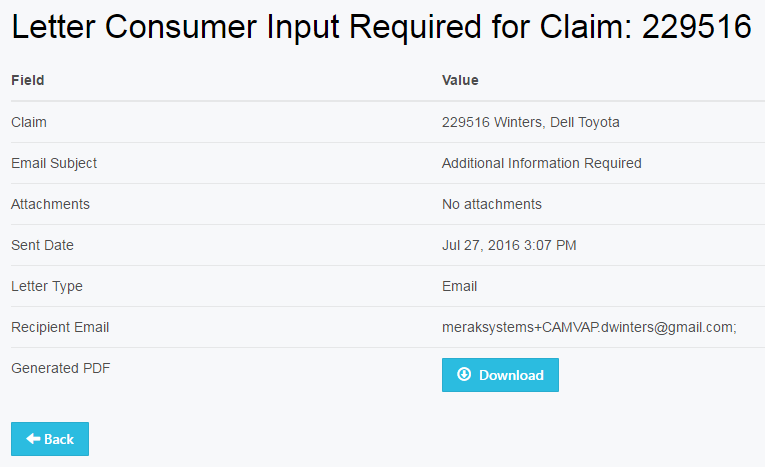Click the download circle-arrow icon
Screen dimensions: 765x467
coord(464,375)
